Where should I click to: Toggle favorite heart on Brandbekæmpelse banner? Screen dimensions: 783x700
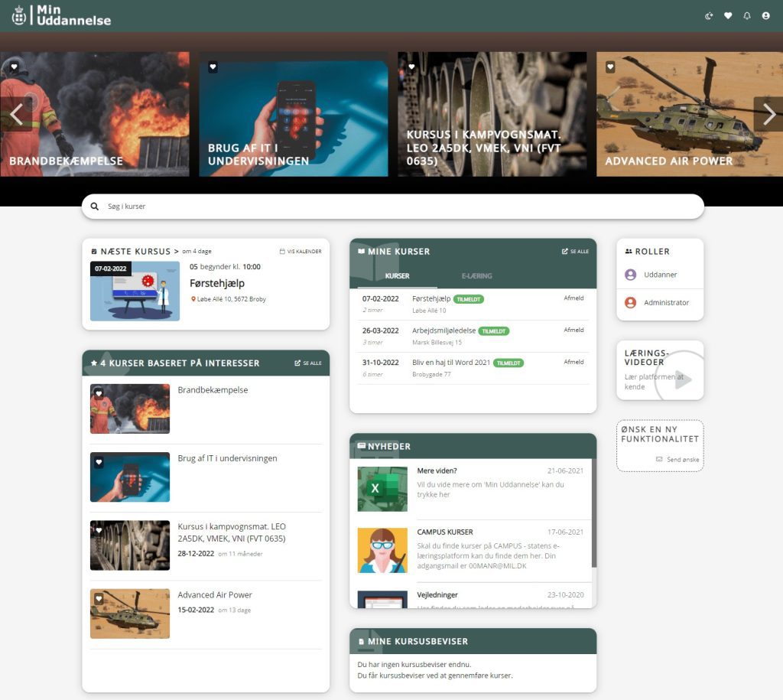pos(14,67)
